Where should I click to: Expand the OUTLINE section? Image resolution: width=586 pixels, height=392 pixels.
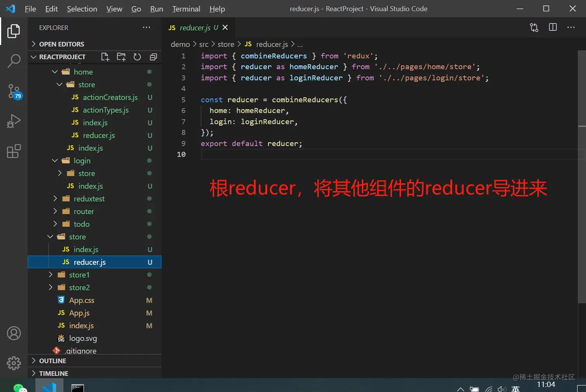coord(95,361)
